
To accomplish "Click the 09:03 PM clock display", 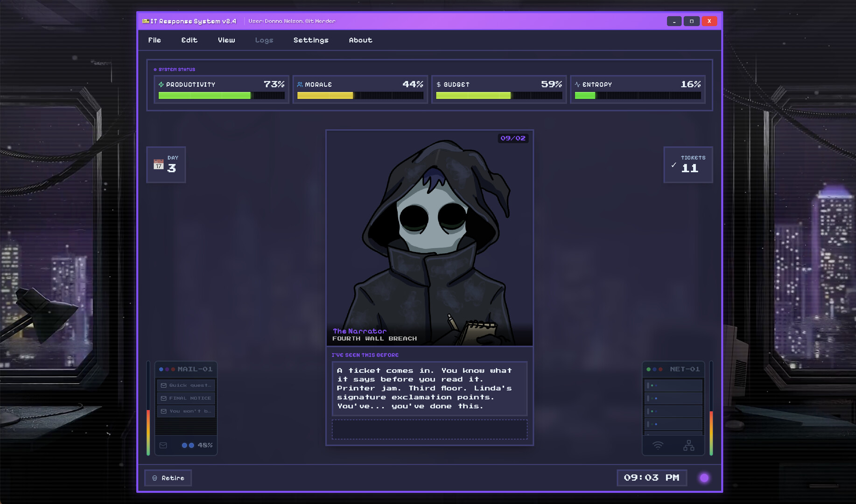I will pos(652,478).
